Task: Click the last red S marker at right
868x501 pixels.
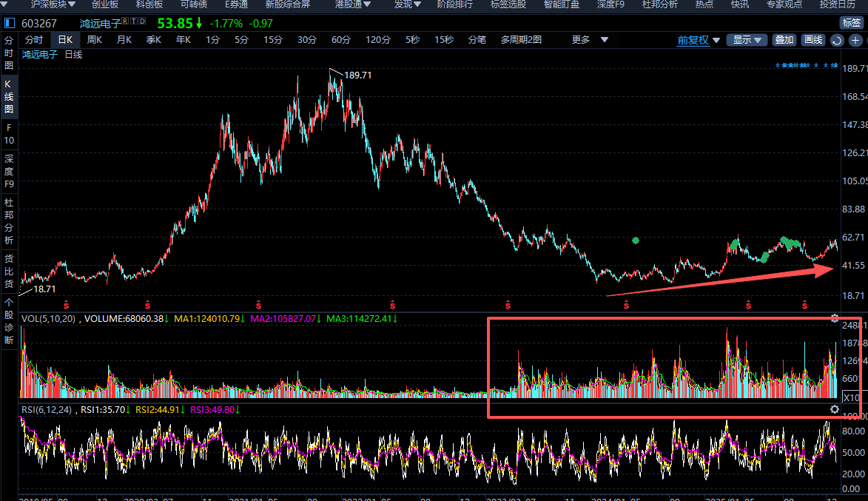Action: 804,305
